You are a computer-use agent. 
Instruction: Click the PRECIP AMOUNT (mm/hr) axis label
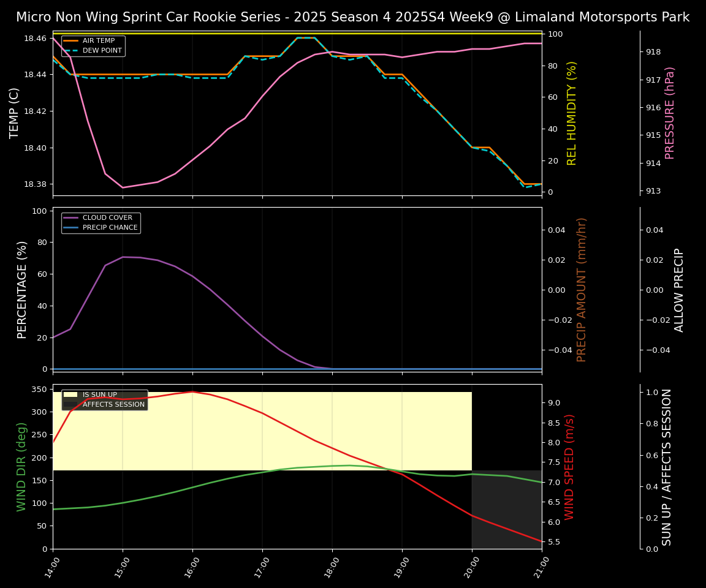click(x=582, y=290)
